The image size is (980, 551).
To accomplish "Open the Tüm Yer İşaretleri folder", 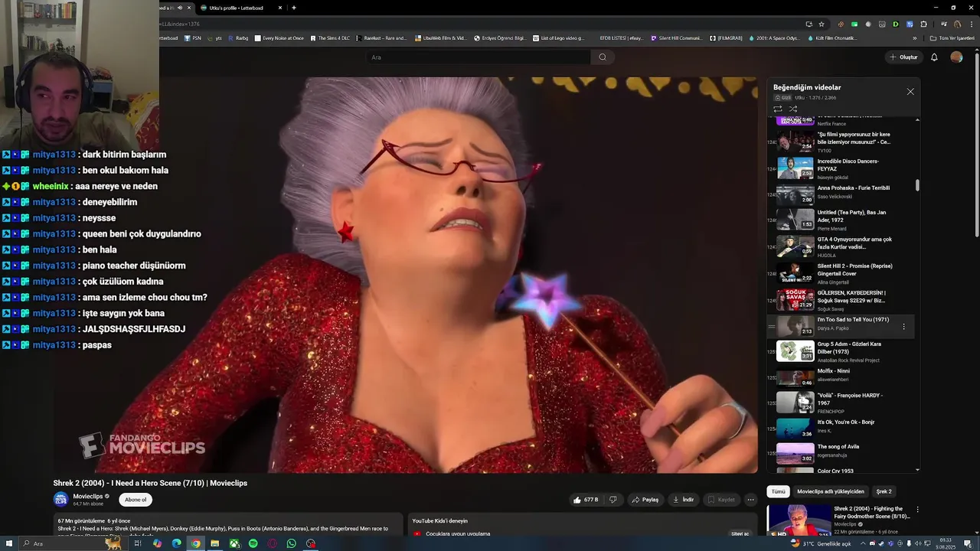I will [x=952, y=37].
